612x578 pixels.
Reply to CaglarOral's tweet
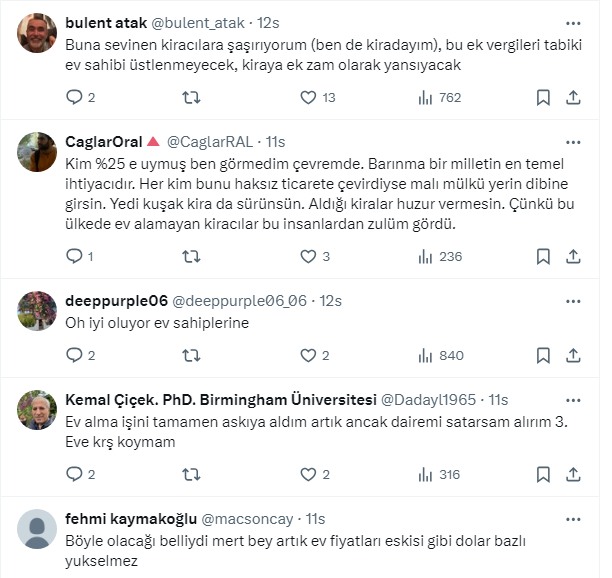pos(74,256)
